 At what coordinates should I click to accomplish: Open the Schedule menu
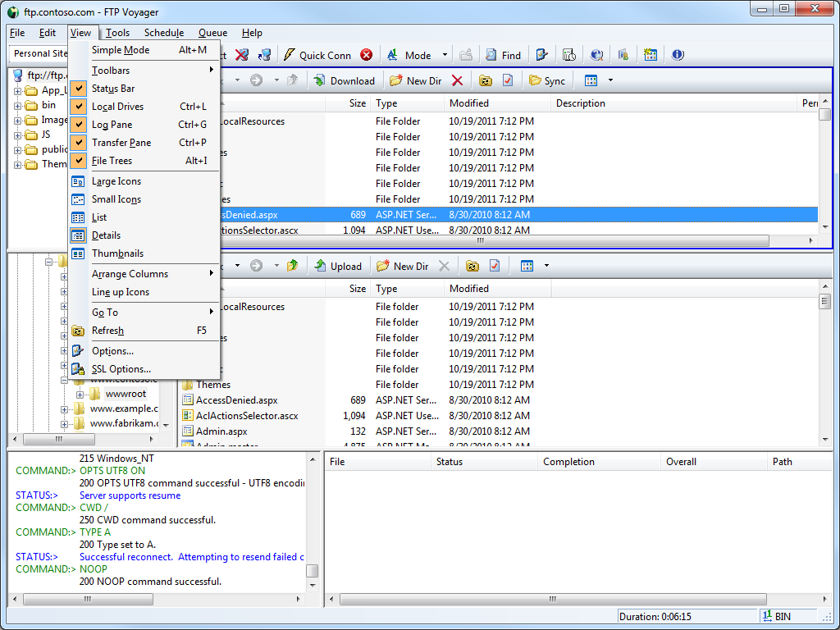click(163, 33)
